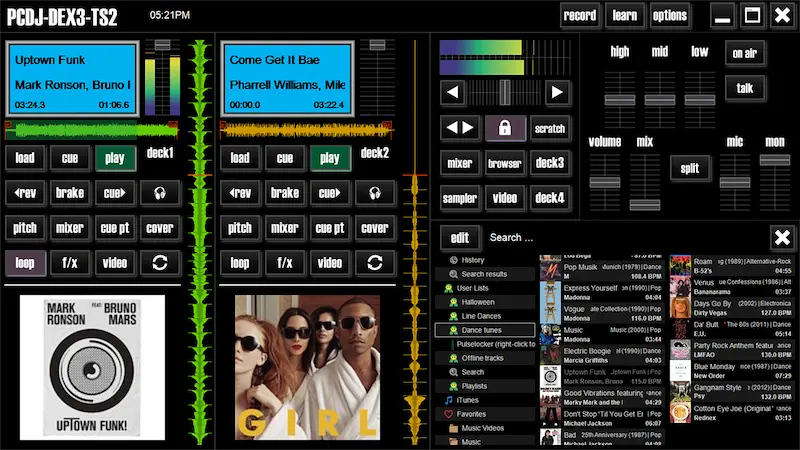Open Music Videos folder

[482, 428]
